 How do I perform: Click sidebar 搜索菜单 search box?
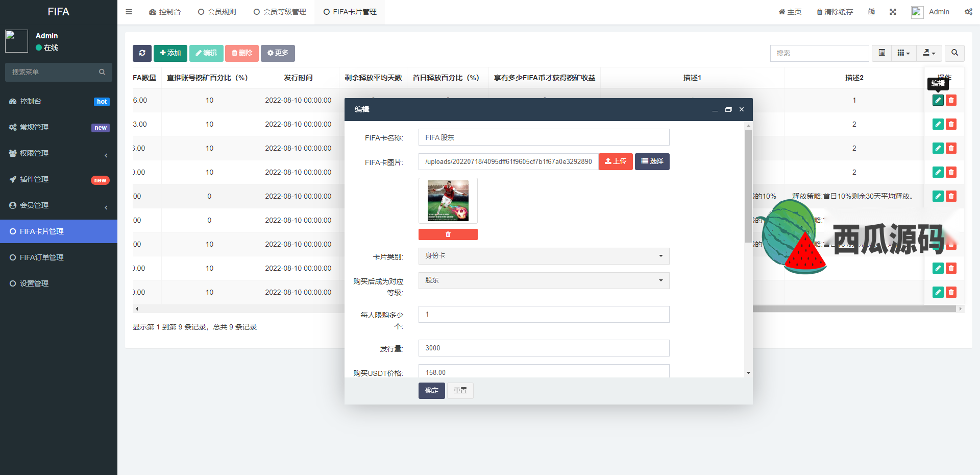pyautogui.click(x=59, y=72)
